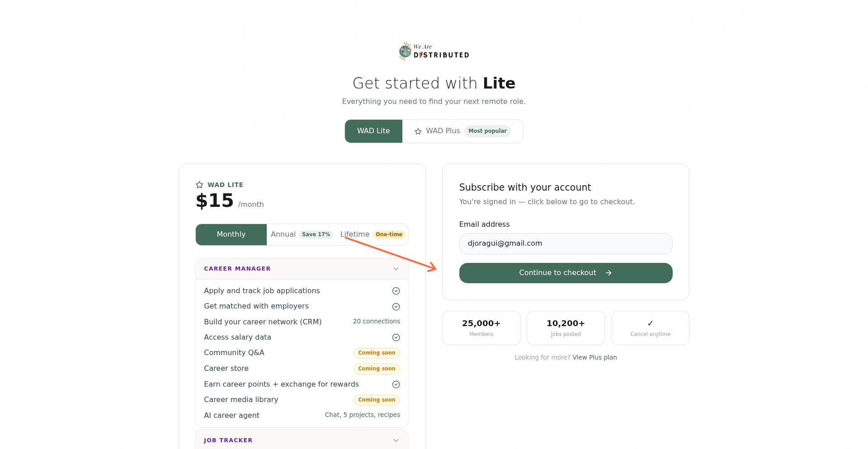Viewport: 868px width, 449px height.
Task: Click the 'Career store' feature label
Action: [226, 369]
